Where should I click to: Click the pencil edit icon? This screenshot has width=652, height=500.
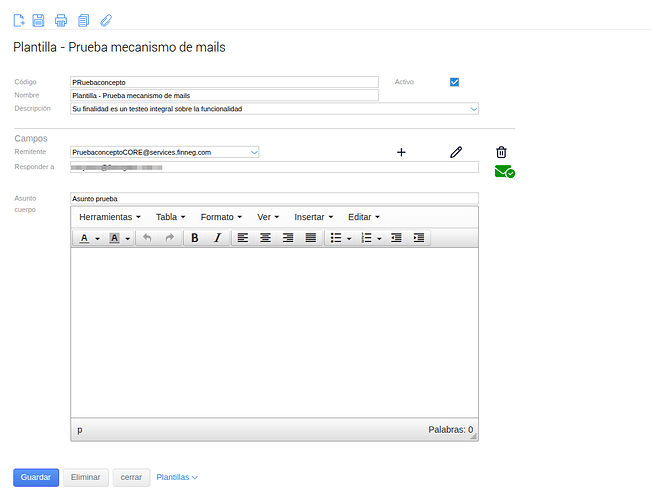[x=456, y=152]
